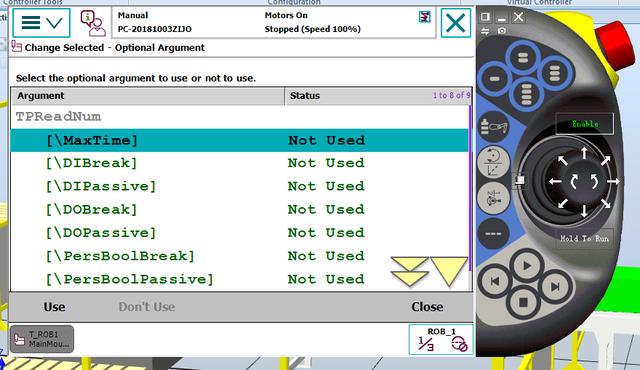Viewport: 640px width, 370px height.
Task: Close the FlexPendant view with X button
Action: [456, 23]
